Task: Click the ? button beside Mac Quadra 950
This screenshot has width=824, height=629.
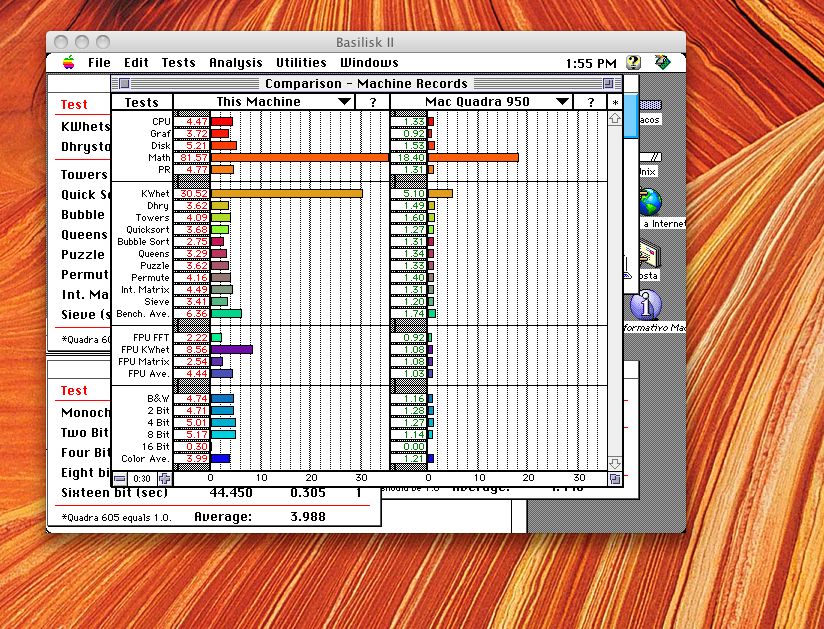Action: (x=590, y=102)
